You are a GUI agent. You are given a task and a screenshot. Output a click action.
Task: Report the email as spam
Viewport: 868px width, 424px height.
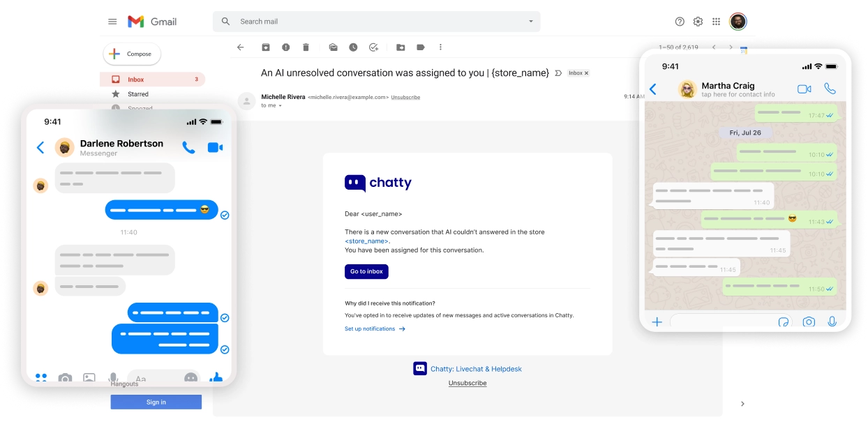[x=285, y=47]
